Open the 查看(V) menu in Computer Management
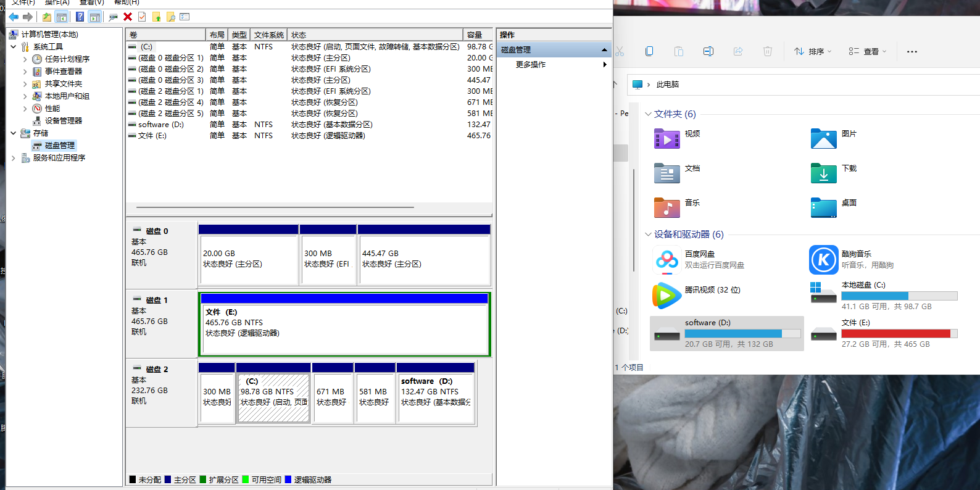Screen dimensions: 980x490 click(x=92, y=2)
